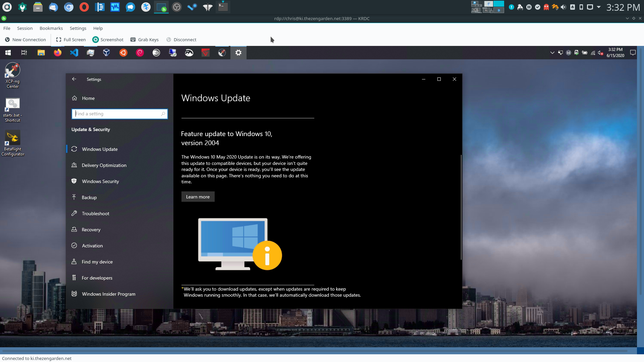Select startx.bat shortcut on desktop
This screenshot has height=362, width=644.
[13, 110]
